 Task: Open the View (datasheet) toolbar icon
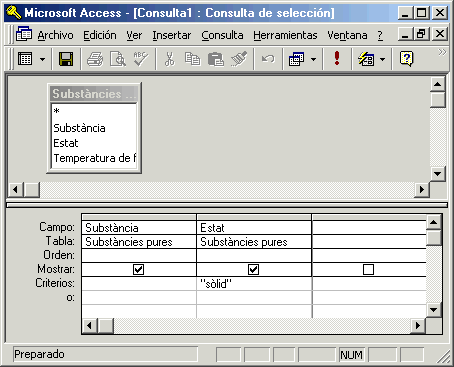tap(25, 59)
